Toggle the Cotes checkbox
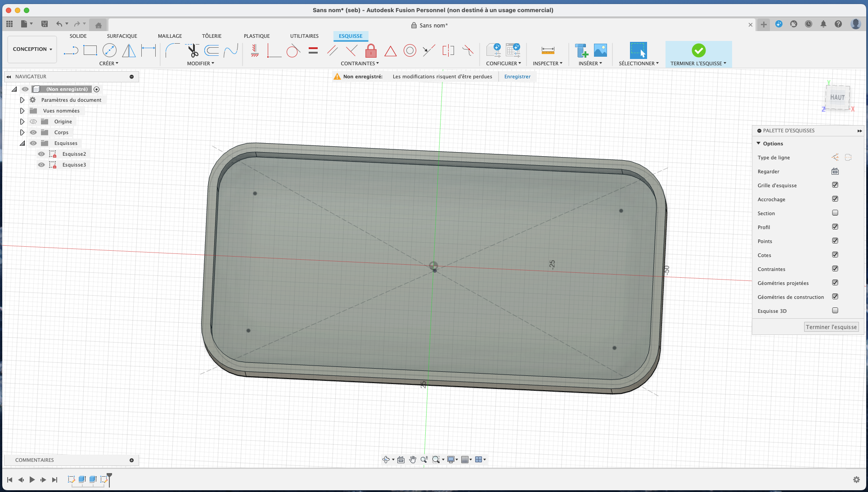 point(835,255)
